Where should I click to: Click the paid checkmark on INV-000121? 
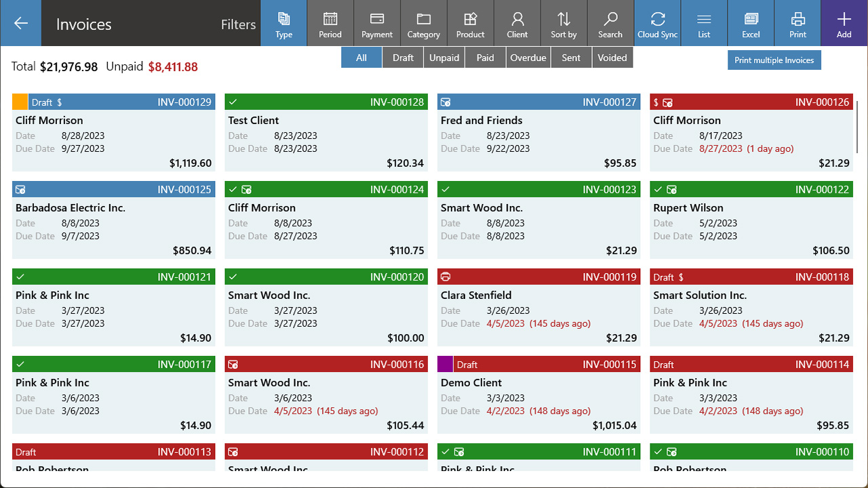tap(20, 277)
